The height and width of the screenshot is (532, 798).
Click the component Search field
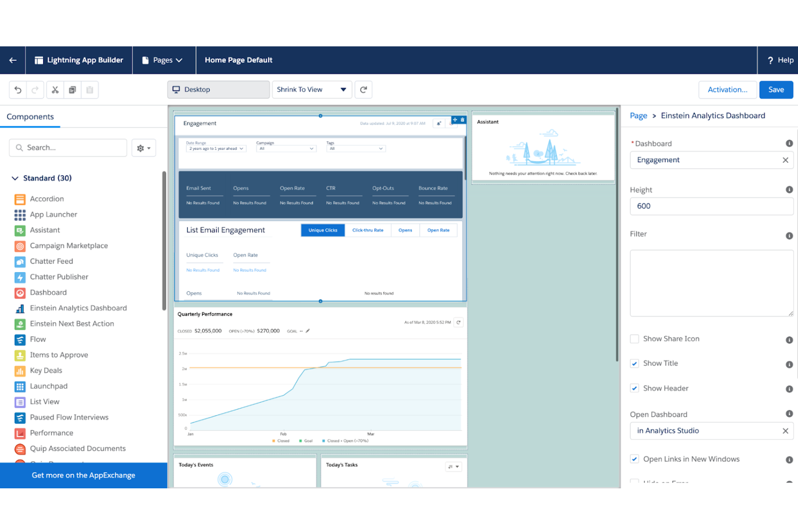(x=68, y=148)
